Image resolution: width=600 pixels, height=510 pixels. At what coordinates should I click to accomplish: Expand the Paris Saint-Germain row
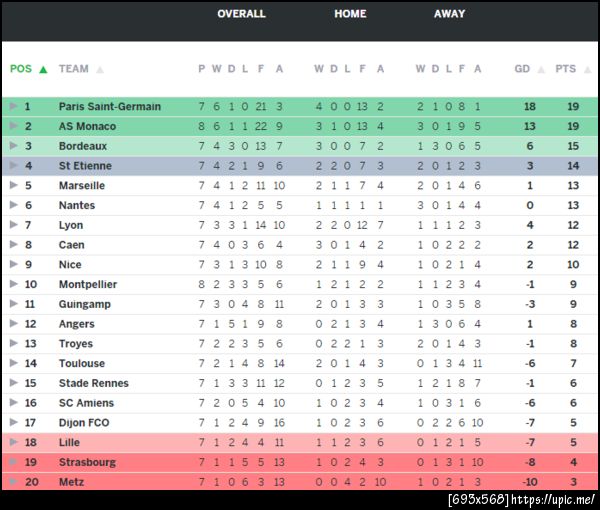[x=13, y=106]
